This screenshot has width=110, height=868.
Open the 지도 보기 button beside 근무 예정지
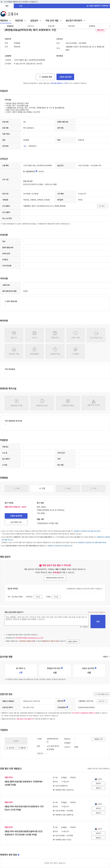tap(102, 206)
